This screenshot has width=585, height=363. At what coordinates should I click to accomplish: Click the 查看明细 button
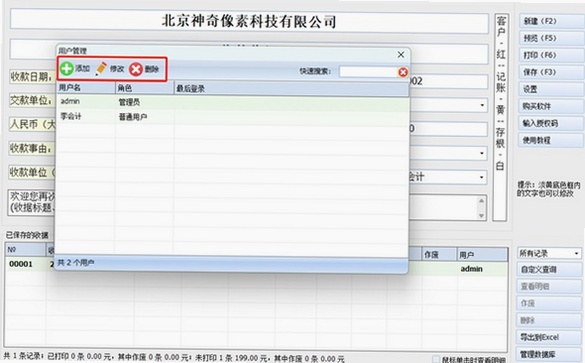[x=550, y=287]
